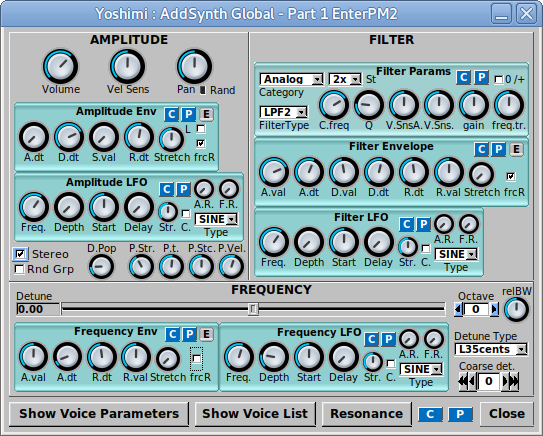The image size is (543, 436).
Task: Click the D.Pop knob
Action: 101,267
